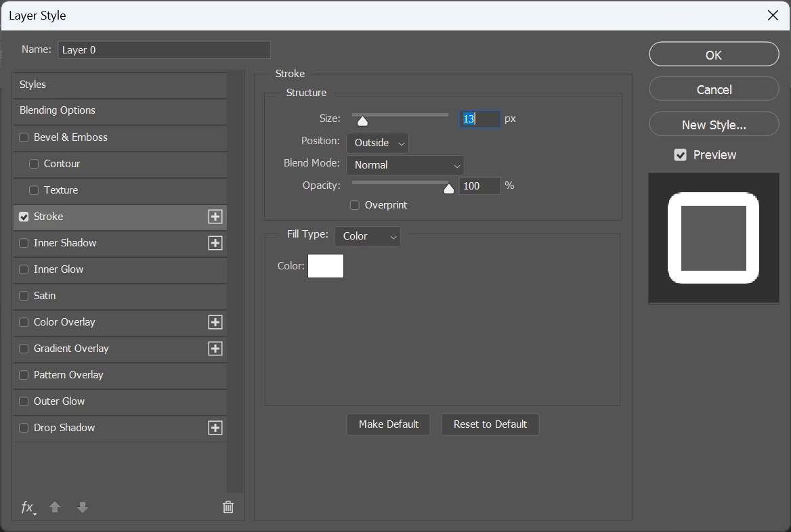Close the Layer Style dialog
This screenshot has height=532, width=791.
[x=773, y=16]
